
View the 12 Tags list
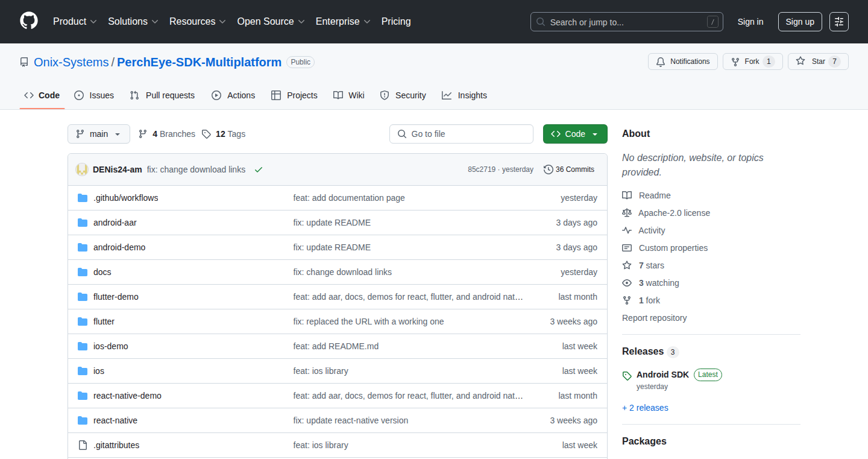pos(224,134)
